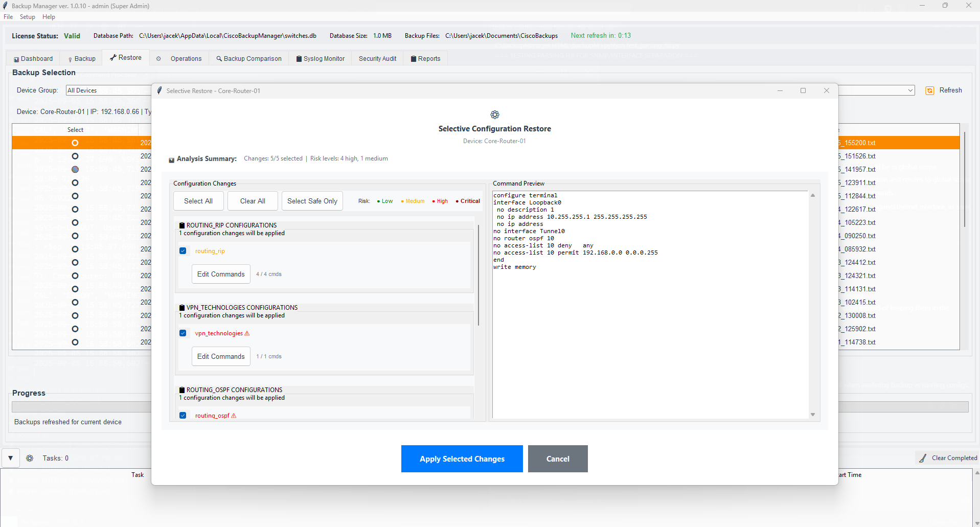Select radio for backup row _090250.txt
Viewport: 980px width, 527px height.
pos(75,236)
